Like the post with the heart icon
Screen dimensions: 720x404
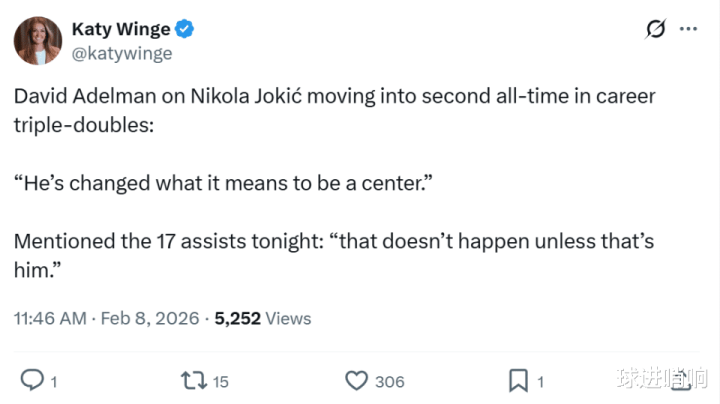coord(356,380)
